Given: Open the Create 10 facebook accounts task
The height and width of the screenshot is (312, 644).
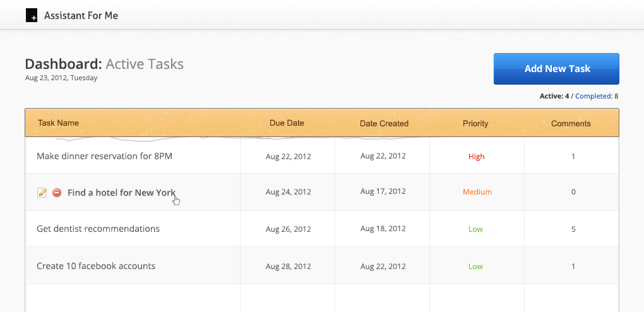Looking at the screenshot, I should tap(96, 266).
